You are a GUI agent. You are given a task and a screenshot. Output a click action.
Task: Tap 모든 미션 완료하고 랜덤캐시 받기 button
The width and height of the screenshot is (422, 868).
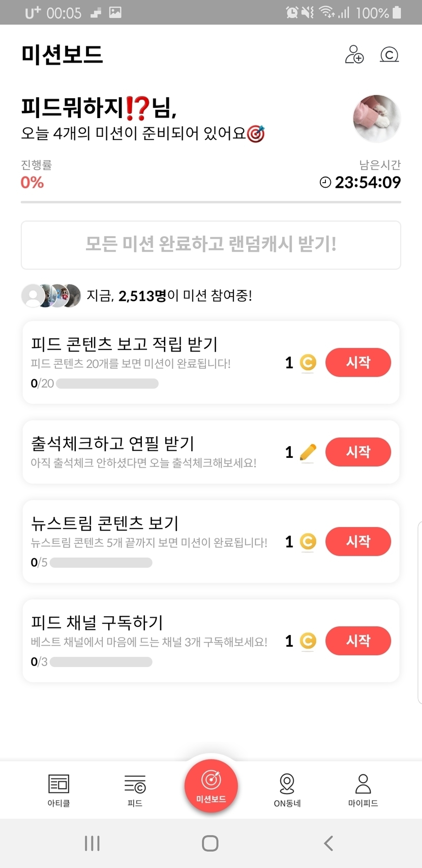pyautogui.click(x=210, y=245)
